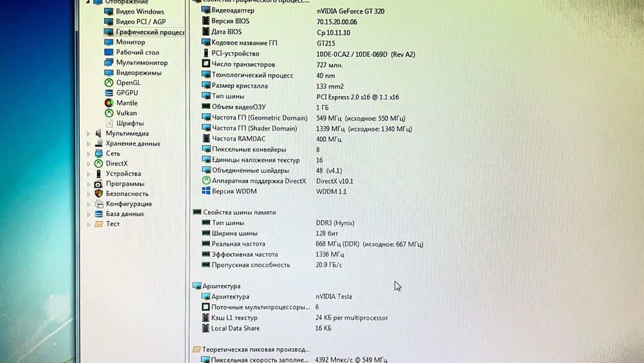Viewport: 644px width, 363px height.
Task: Select the OpenGL icon
Action: (109, 83)
